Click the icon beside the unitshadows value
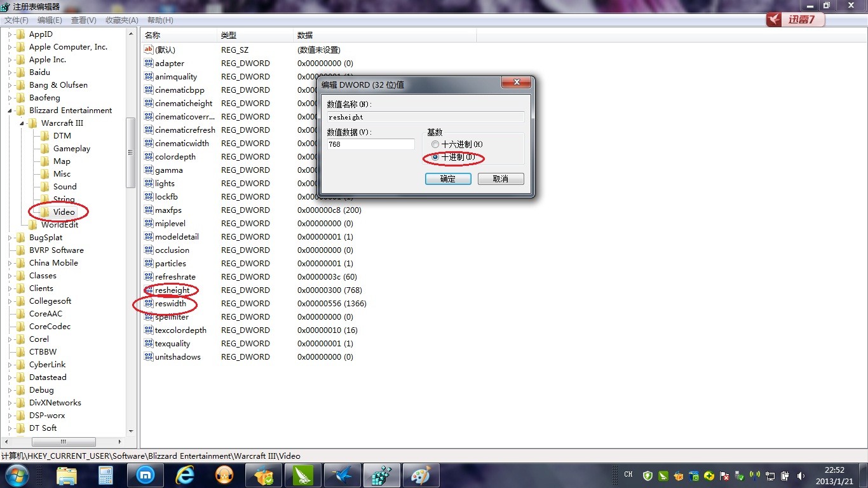Image resolution: width=868 pixels, height=488 pixels. pos(149,356)
